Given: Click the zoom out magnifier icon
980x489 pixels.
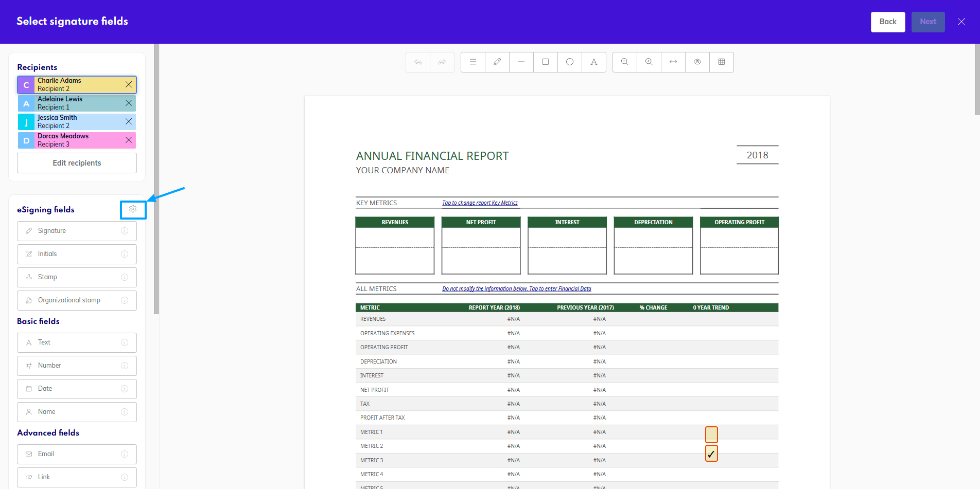Looking at the screenshot, I should 625,62.
